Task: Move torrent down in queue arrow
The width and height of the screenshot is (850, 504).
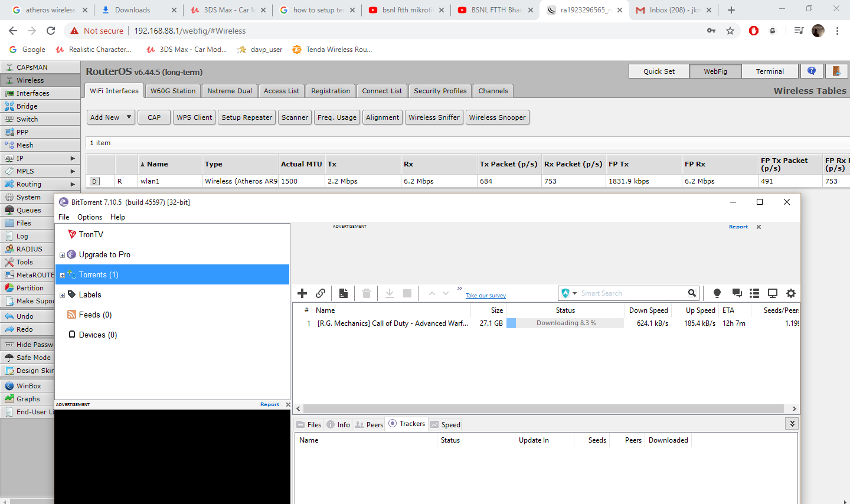Action: 446,293
